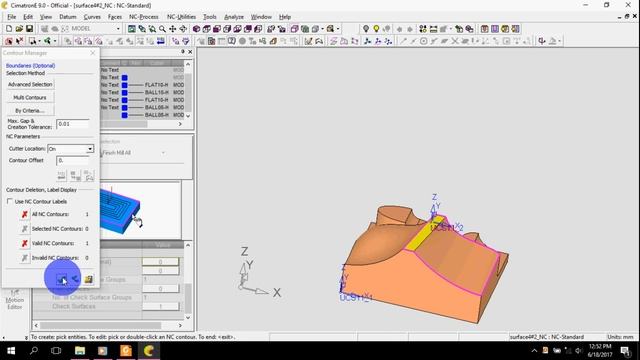This screenshot has width=640, height=360.
Task: Click the OK checkmark icon in Contour Manager
Action: click(62, 280)
